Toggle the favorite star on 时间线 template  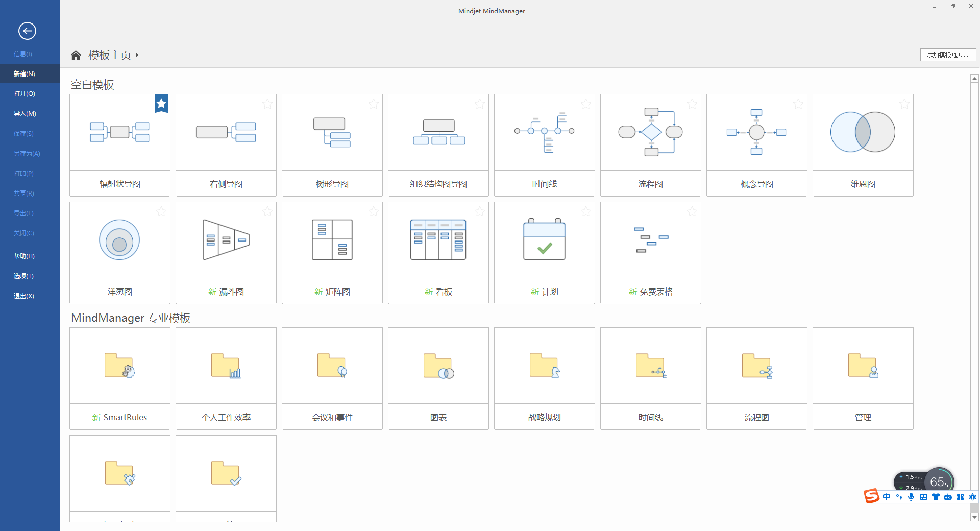586,104
